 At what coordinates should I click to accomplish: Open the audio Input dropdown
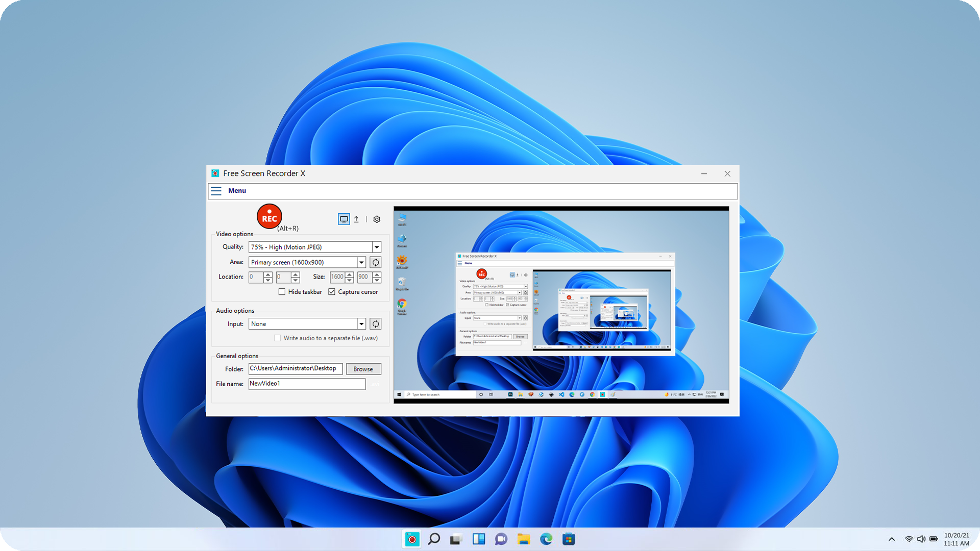361,323
